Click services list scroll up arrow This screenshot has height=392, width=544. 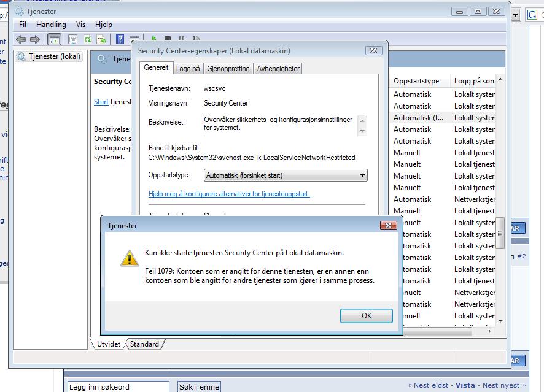pyautogui.click(x=500, y=79)
